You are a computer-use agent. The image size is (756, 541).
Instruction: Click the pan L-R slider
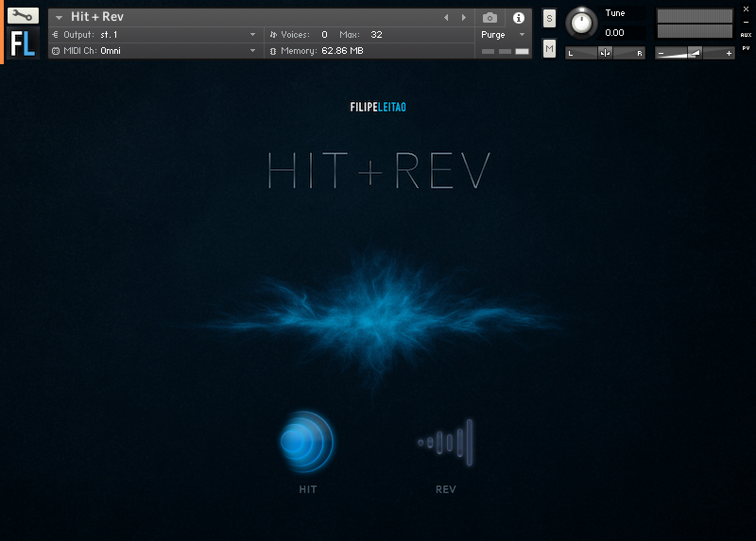click(605, 53)
